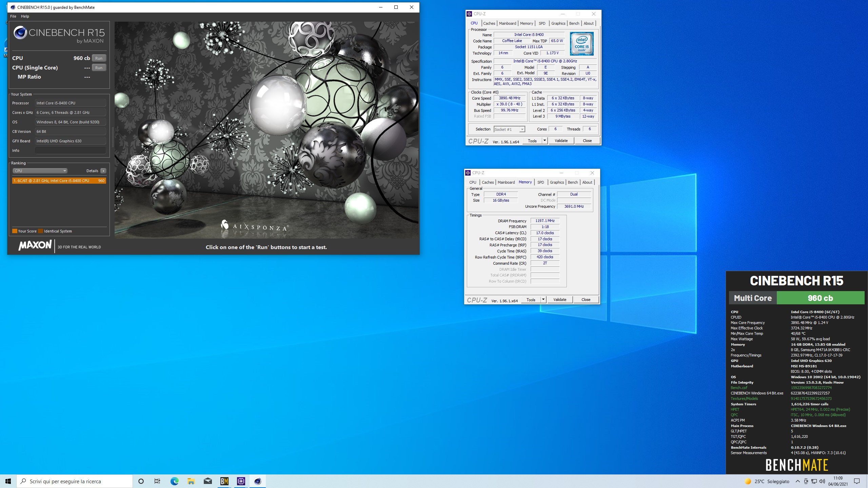
Task: Open Mail app from taskbar
Action: 208,481
